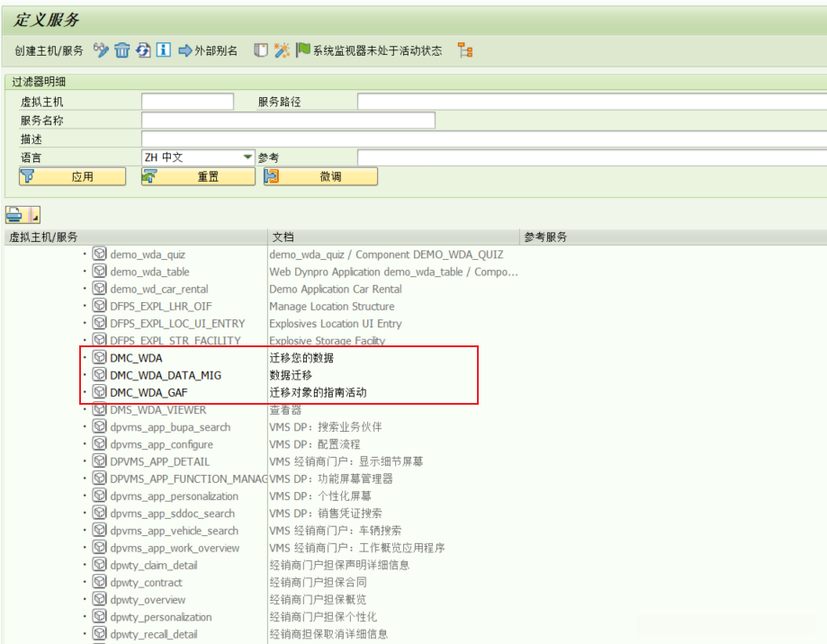
Task: Click the text 迁移对象的指南活动
Action: pyautogui.click(x=318, y=392)
